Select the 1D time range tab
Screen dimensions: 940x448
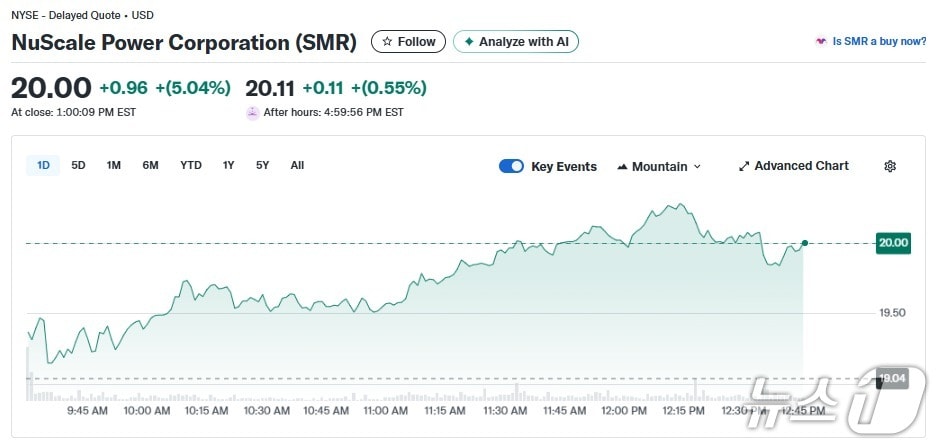point(43,165)
